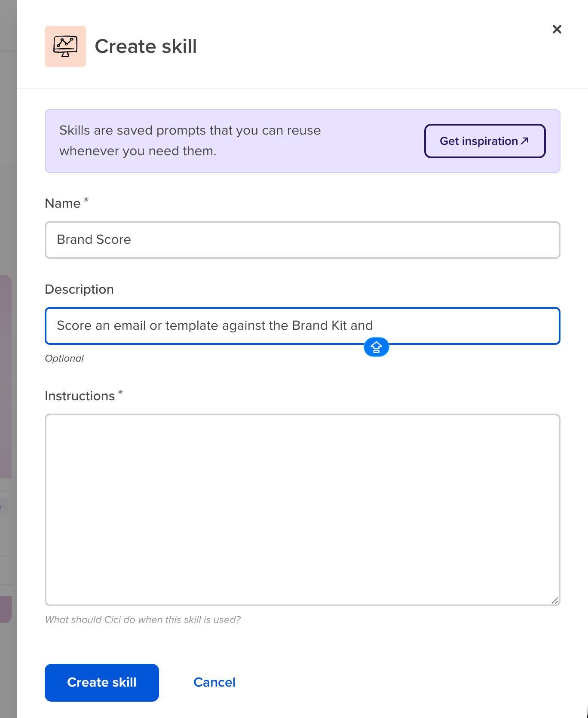Screen dimensions: 588x718
Task: Click the Instructions field label
Action: coord(80,396)
